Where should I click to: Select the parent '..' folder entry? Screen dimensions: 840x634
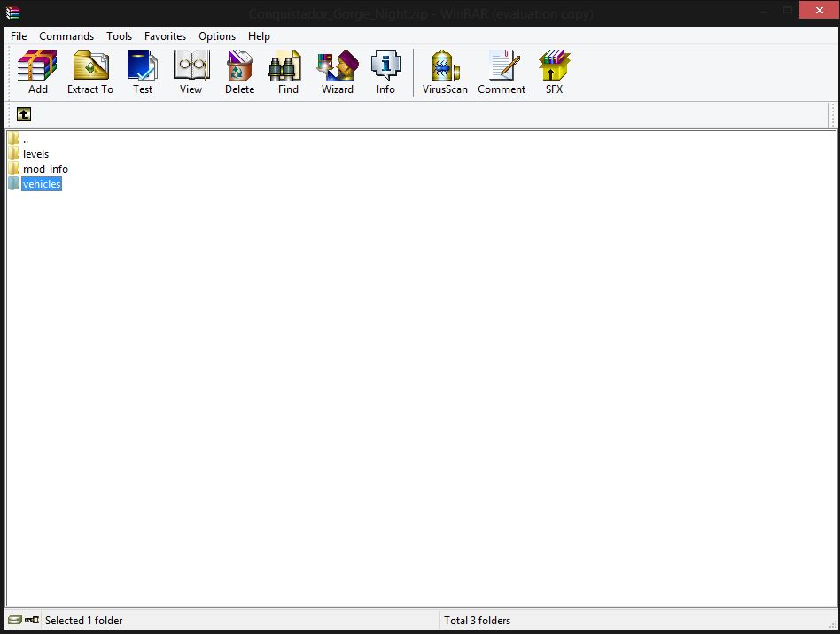tap(25, 139)
